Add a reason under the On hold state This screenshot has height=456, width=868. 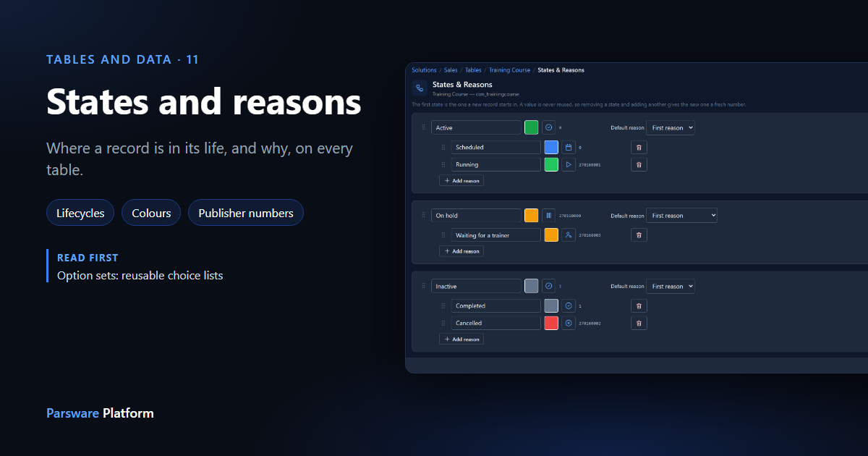(461, 251)
